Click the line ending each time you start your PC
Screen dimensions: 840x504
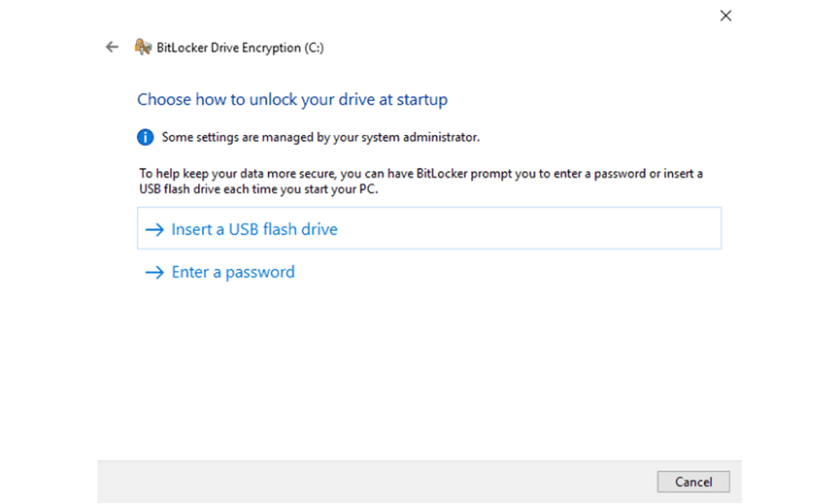pos(258,189)
